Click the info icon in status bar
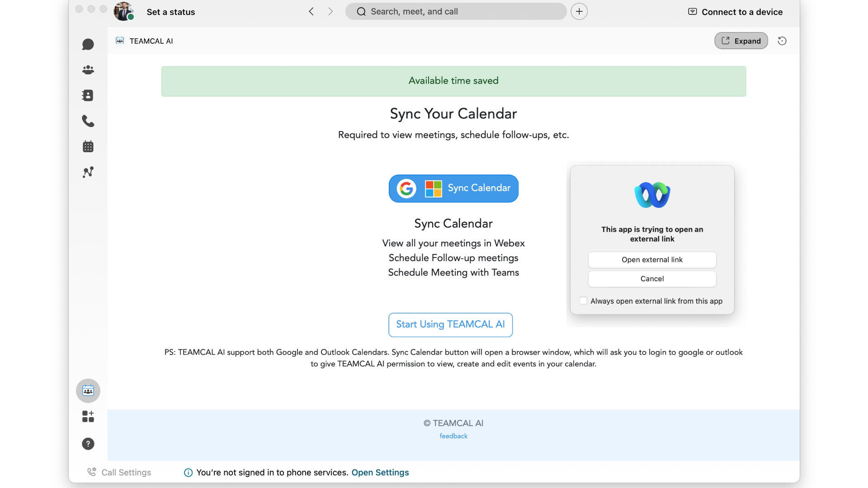Viewport: 868px width, 488px height. [x=188, y=473]
